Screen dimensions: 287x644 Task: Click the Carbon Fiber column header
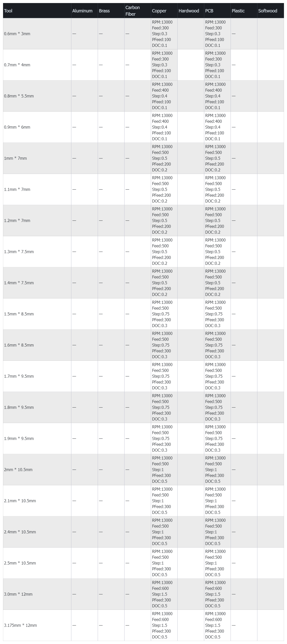[x=133, y=11]
